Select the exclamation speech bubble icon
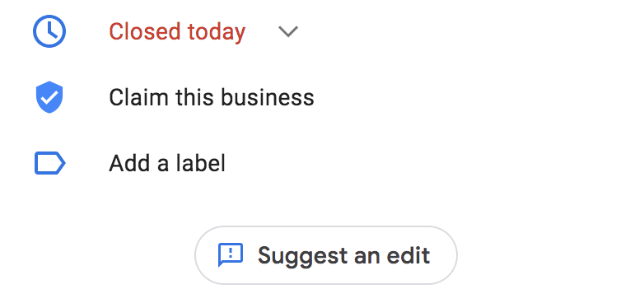This screenshot has height=303, width=644. pos(230,255)
